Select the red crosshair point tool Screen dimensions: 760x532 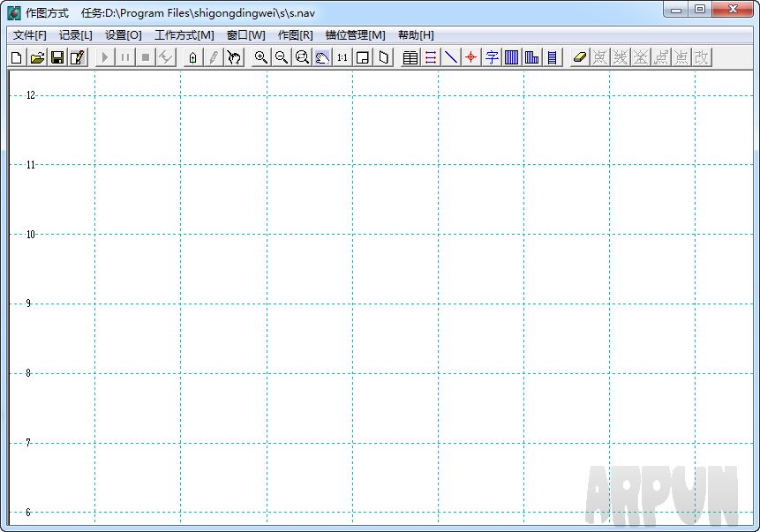(x=471, y=57)
